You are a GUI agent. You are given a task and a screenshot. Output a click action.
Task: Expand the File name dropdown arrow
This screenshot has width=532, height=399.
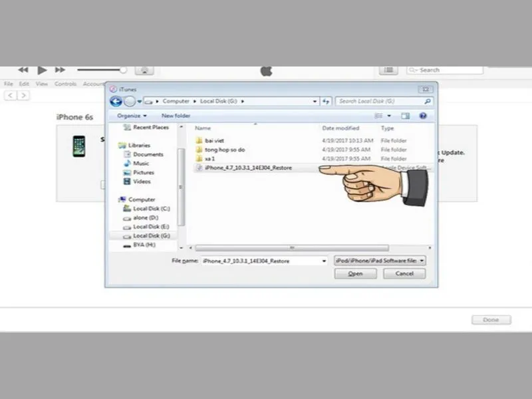click(x=324, y=261)
